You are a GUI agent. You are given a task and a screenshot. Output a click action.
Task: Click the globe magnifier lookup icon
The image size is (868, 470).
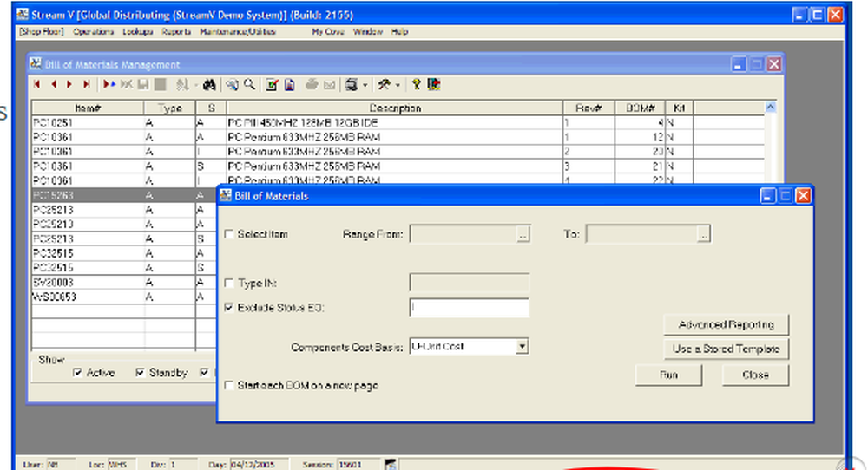(232, 85)
